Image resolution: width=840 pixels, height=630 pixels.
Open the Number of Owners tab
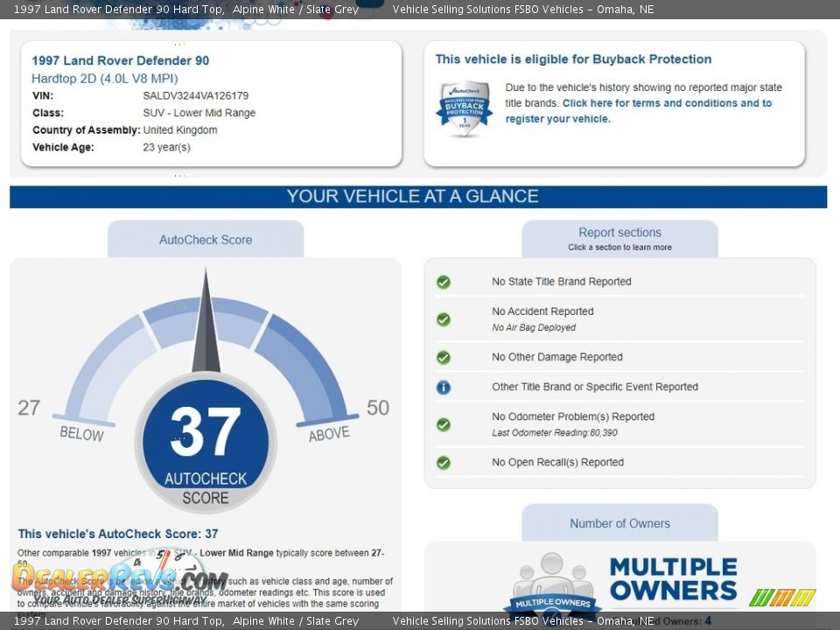click(x=619, y=523)
